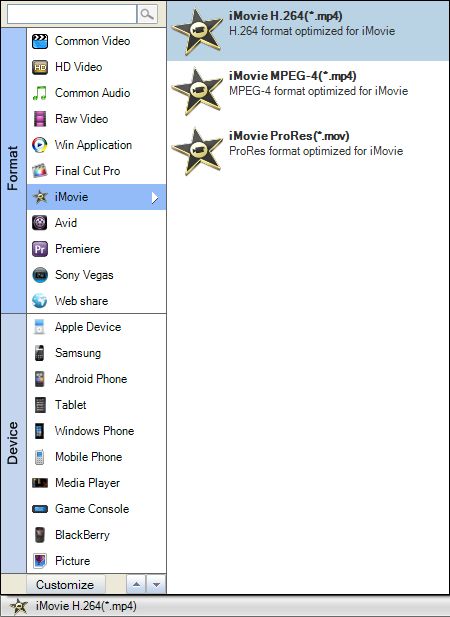Open the profile dropdown showing iMovie H.264(*.mp4)
Image resolution: width=450 pixels, height=617 pixels.
225,606
